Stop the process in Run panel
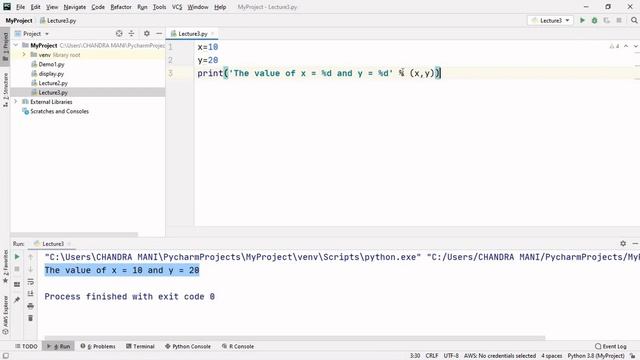The height and width of the screenshot is (360, 640). 17,269
